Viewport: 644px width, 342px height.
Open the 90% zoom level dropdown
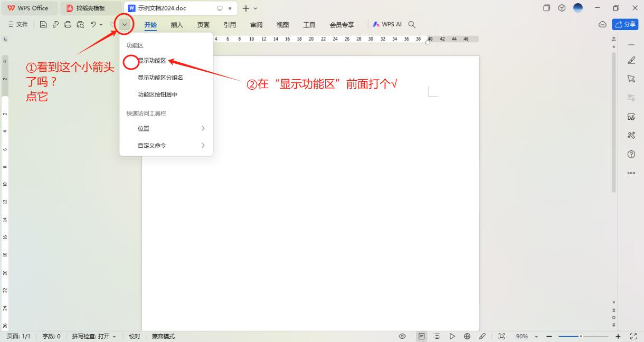click(x=527, y=336)
